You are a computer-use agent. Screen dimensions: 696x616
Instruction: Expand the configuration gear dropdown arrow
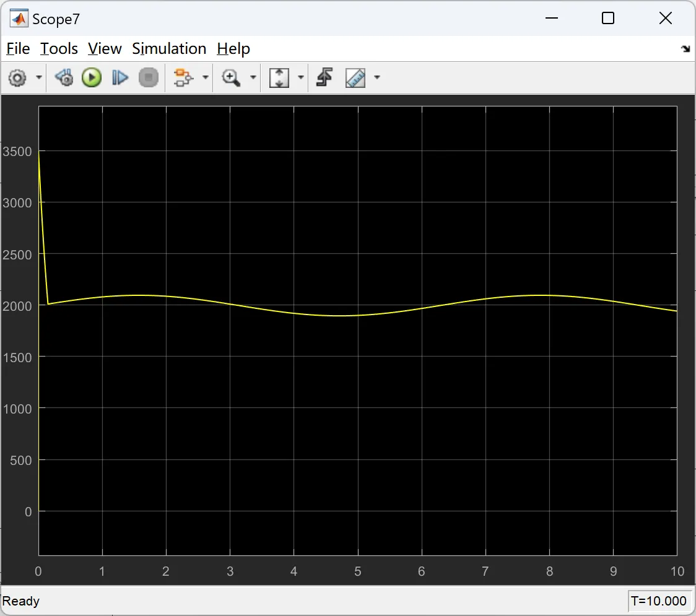pos(39,77)
